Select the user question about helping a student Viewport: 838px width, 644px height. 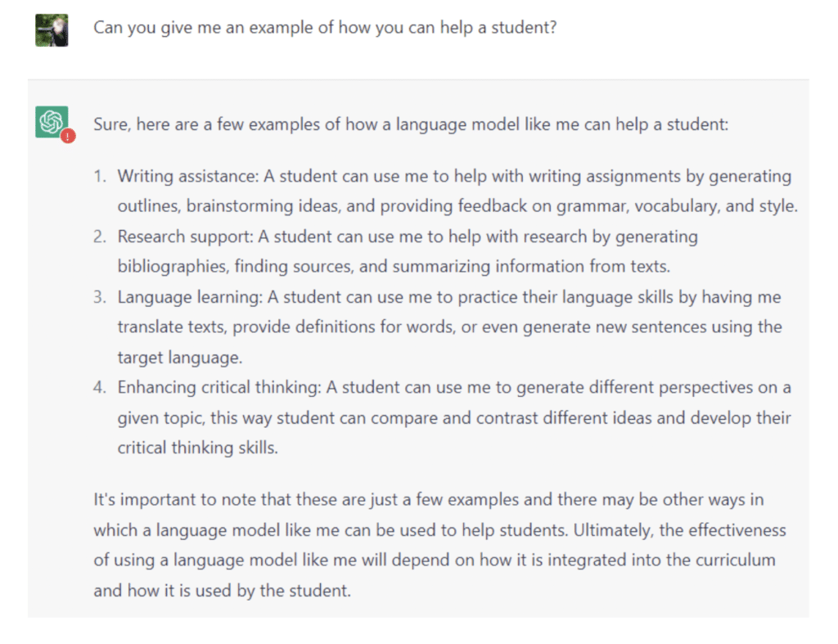[325, 27]
